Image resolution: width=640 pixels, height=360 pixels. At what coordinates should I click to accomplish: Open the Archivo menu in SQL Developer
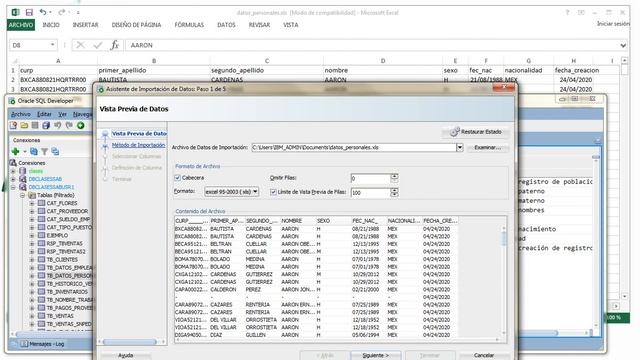tap(20, 114)
